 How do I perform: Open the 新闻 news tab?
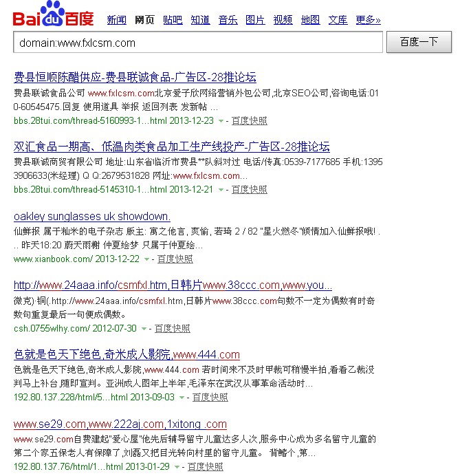pos(116,20)
